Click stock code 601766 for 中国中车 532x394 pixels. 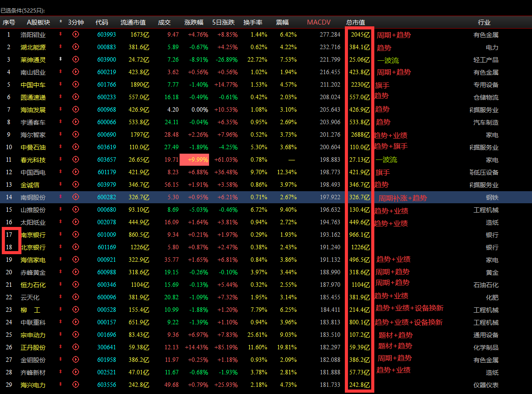pyautogui.click(x=107, y=84)
